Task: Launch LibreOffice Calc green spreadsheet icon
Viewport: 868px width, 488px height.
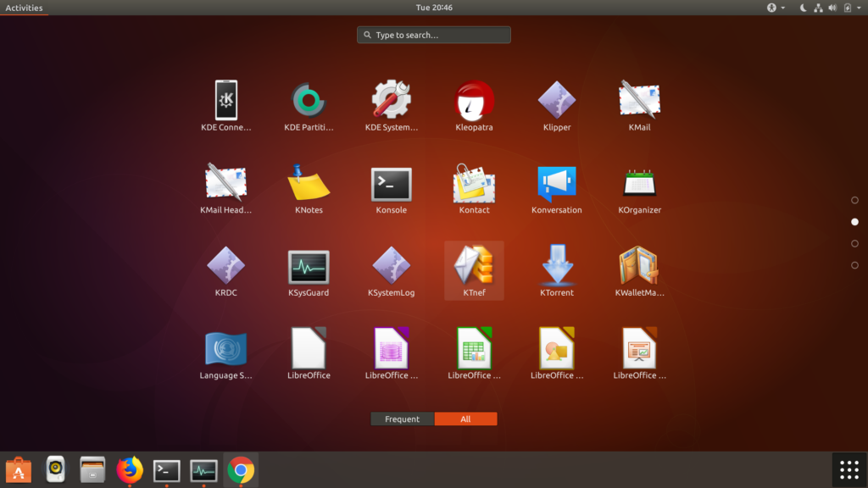Action: tap(474, 353)
